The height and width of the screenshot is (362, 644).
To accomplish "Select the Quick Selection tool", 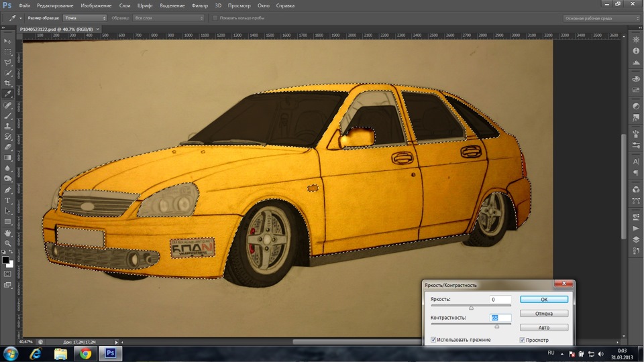I will 7,72.
